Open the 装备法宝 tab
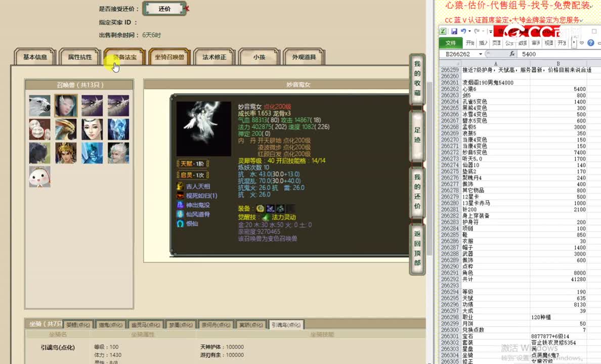This screenshot has height=364, width=601. 124,57
